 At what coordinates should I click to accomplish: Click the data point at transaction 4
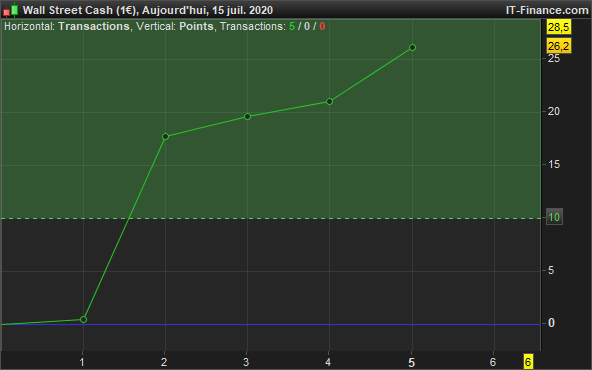(x=329, y=101)
